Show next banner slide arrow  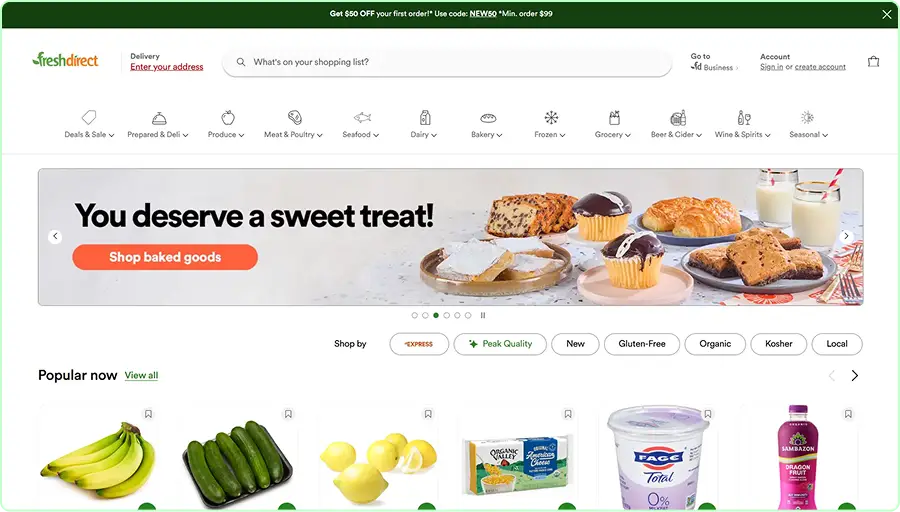click(x=846, y=236)
